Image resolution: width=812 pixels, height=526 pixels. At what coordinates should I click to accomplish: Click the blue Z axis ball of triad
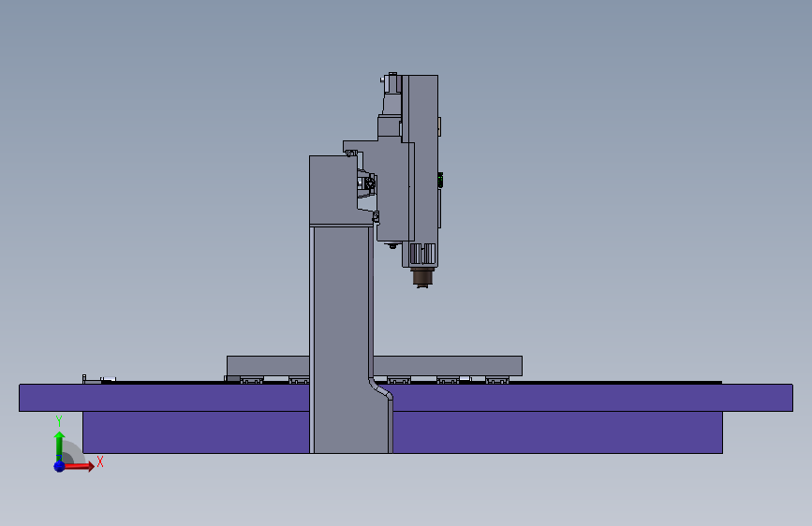pos(59,466)
